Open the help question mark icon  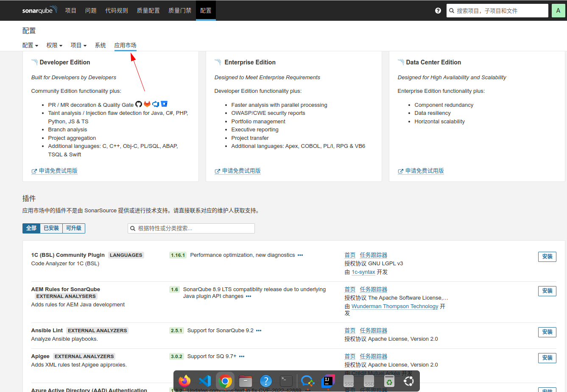tap(438, 11)
